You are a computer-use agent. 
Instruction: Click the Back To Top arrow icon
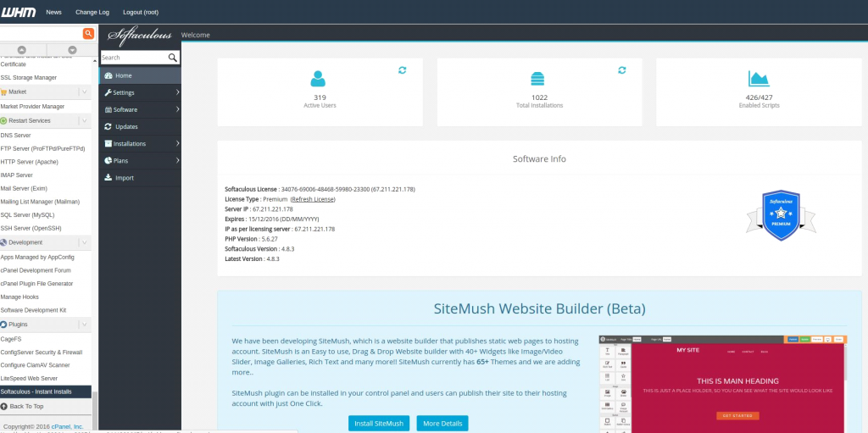pos(4,407)
